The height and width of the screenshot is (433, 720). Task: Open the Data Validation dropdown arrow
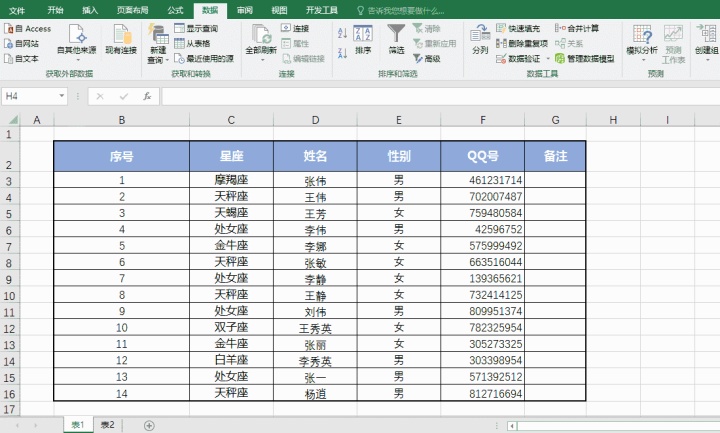[547, 58]
